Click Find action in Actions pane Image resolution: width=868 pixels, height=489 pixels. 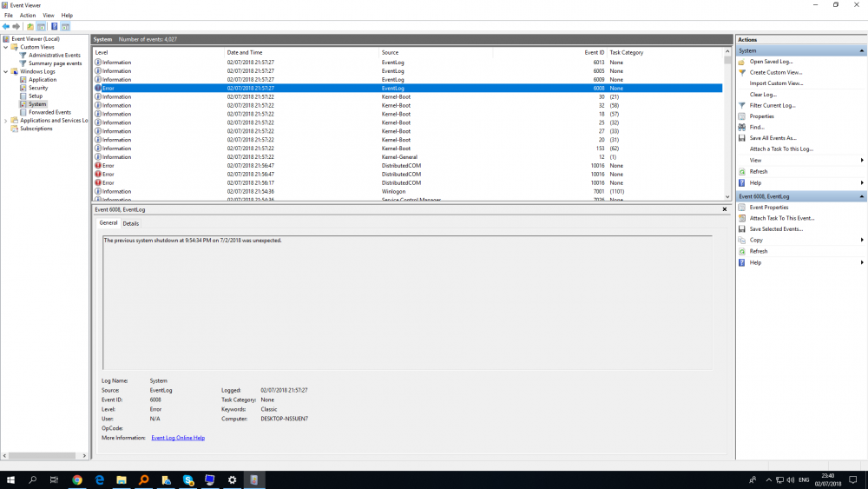pos(757,127)
